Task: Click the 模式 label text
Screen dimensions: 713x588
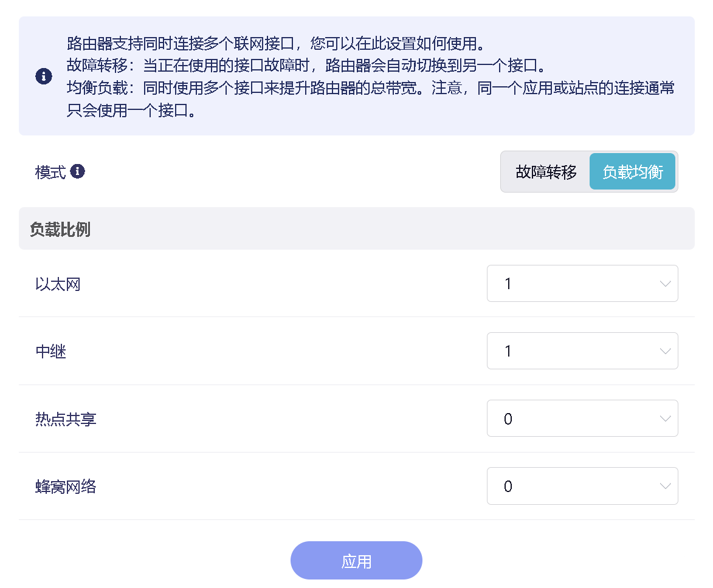Action: tap(50, 172)
